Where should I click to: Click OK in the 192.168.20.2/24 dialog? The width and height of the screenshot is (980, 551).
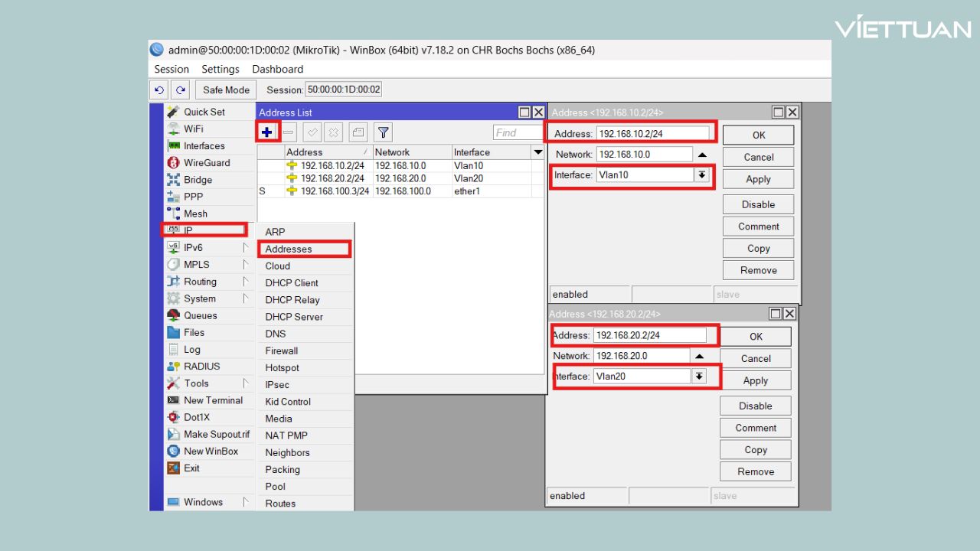755,336
